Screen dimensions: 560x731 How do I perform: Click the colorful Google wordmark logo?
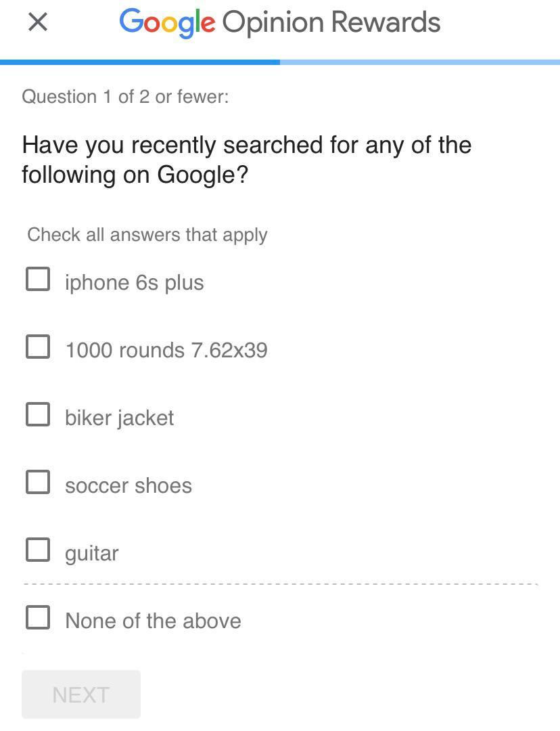pos(167,22)
